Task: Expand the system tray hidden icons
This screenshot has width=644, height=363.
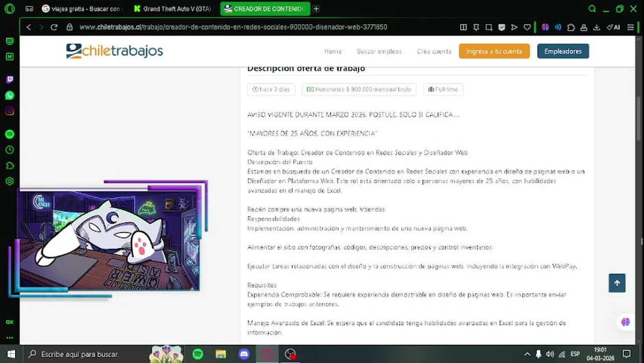Action: 527,354
